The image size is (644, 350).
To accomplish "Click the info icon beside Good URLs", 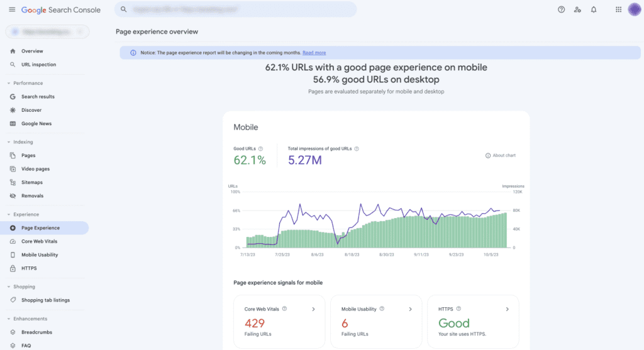I will coord(261,149).
